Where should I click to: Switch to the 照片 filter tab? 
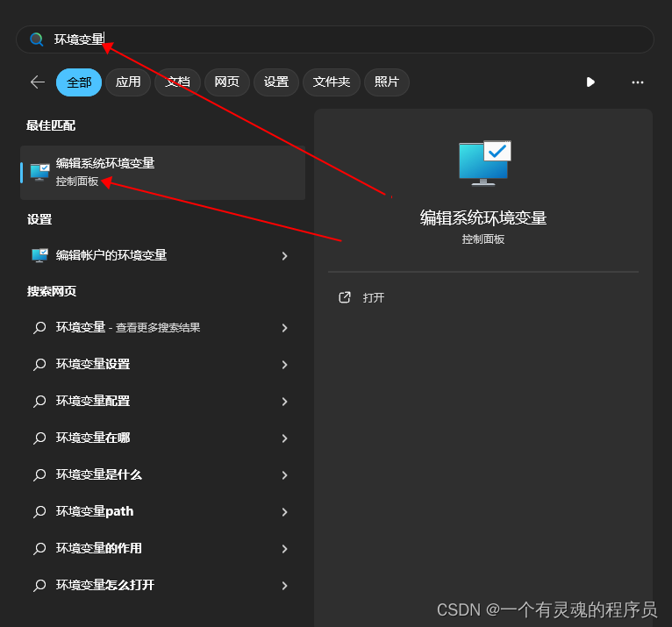pos(387,82)
